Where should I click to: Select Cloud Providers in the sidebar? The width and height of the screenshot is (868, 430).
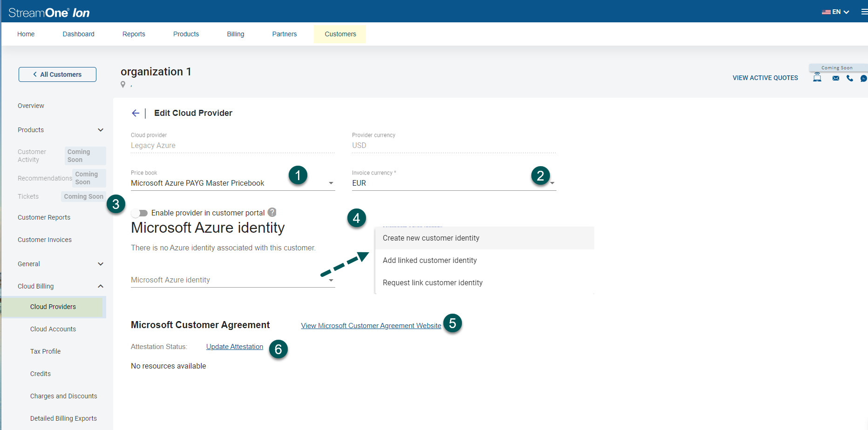click(53, 307)
